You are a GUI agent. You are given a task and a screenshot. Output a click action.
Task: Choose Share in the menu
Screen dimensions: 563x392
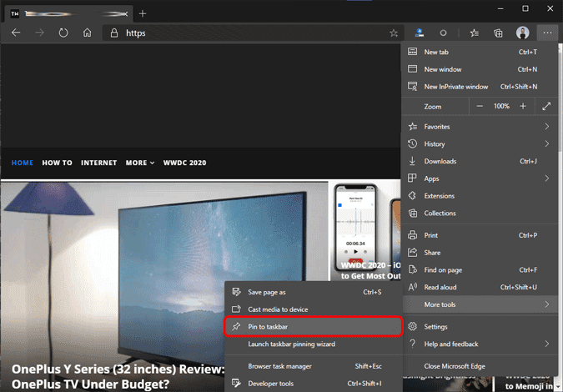[x=480, y=253]
